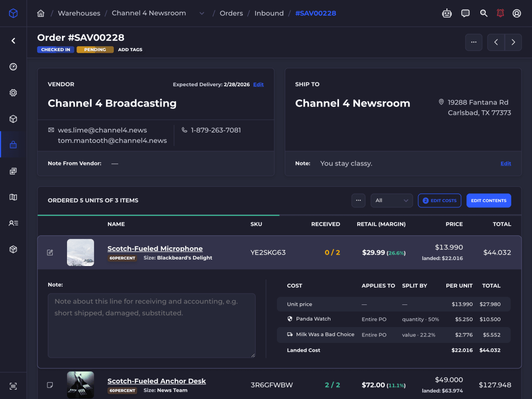
Task: Click the Unit price cost row
Action: point(394,304)
